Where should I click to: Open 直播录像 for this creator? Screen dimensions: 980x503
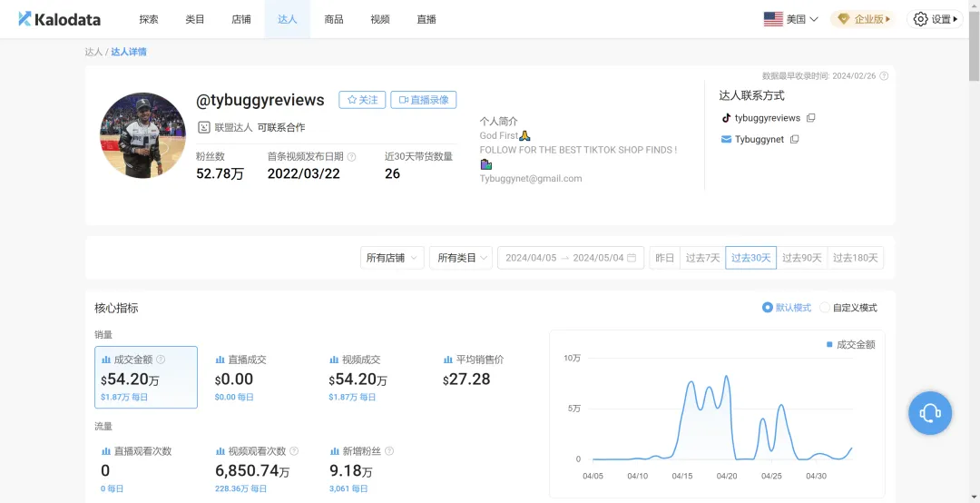tap(424, 100)
